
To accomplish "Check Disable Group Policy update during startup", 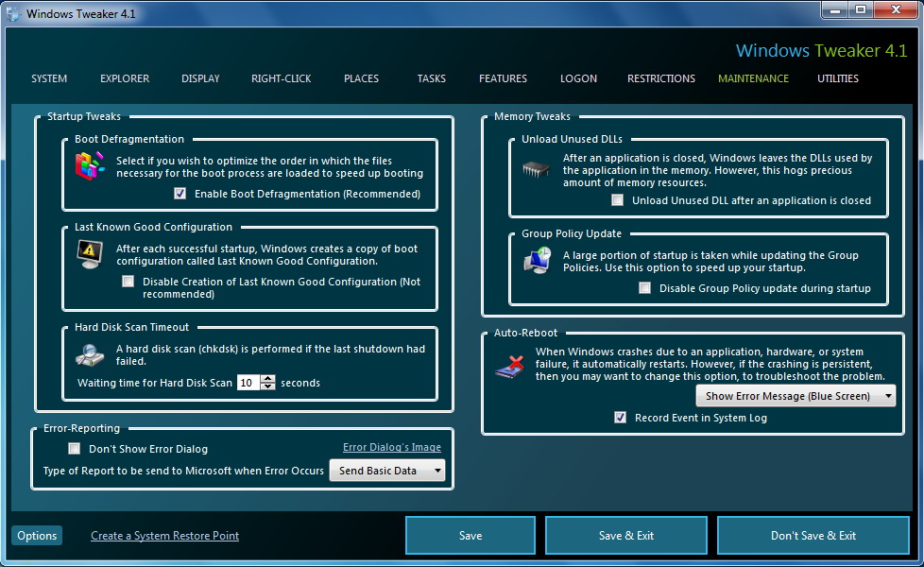I will point(644,288).
